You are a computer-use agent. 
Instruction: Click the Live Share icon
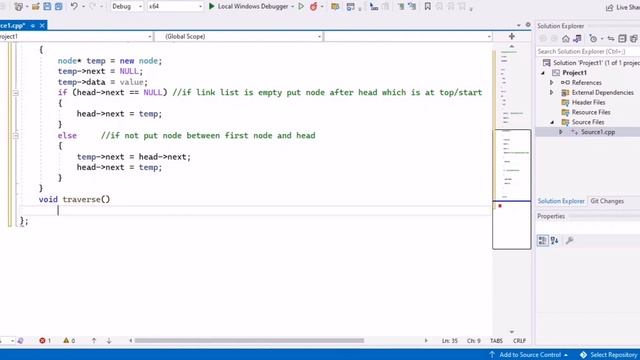[610, 7]
